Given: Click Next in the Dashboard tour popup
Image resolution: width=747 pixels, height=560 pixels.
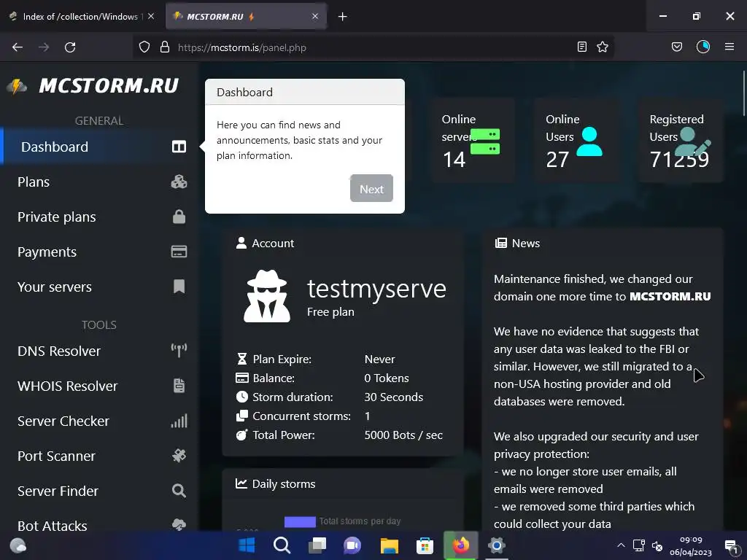Looking at the screenshot, I should (x=371, y=189).
